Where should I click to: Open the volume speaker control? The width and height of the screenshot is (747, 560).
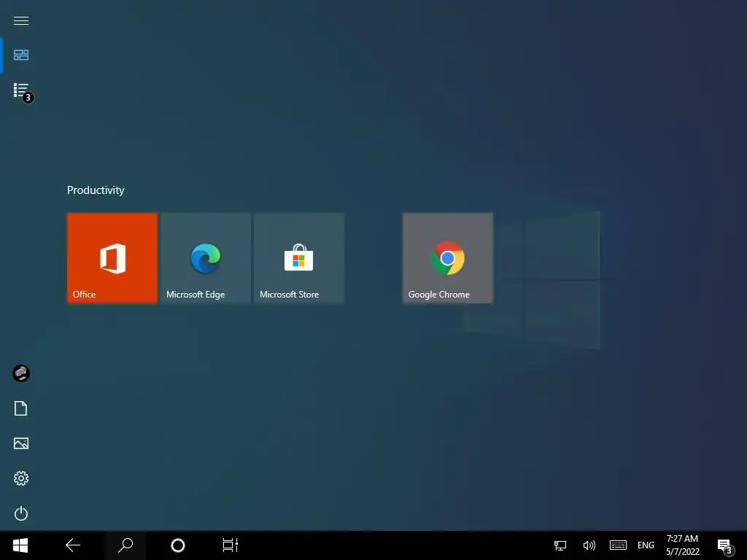point(589,545)
